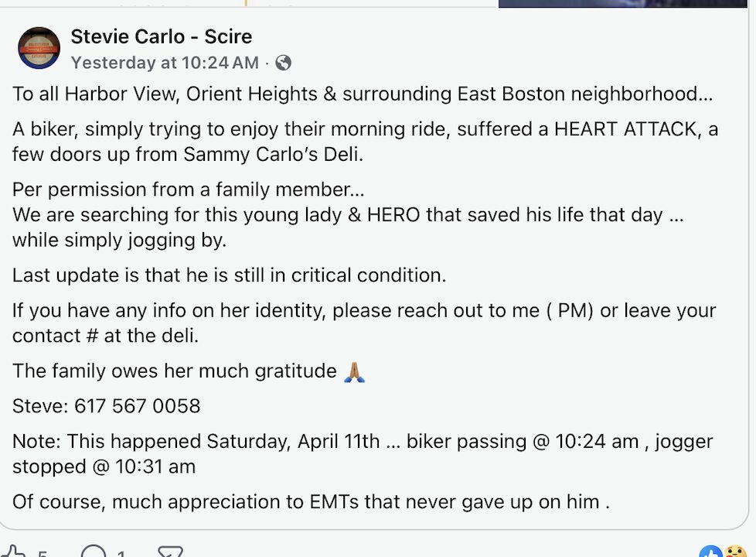The height and width of the screenshot is (557, 756).
Task: View the like reaction badge
Action: click(710, 552)
